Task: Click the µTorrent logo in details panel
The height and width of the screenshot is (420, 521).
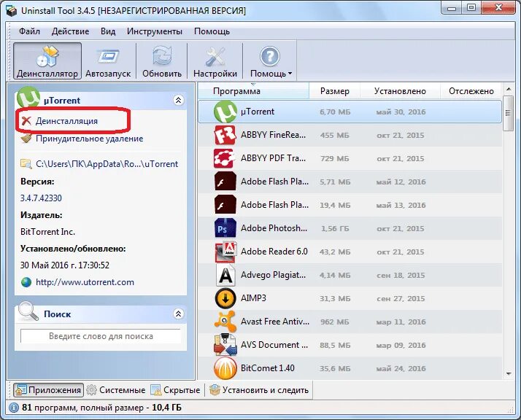Action: [28, 98]
